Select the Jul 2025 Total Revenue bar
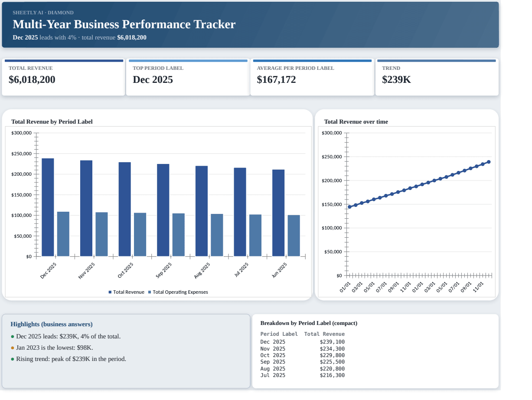This screenshot has width=532, height=400. 240,212
